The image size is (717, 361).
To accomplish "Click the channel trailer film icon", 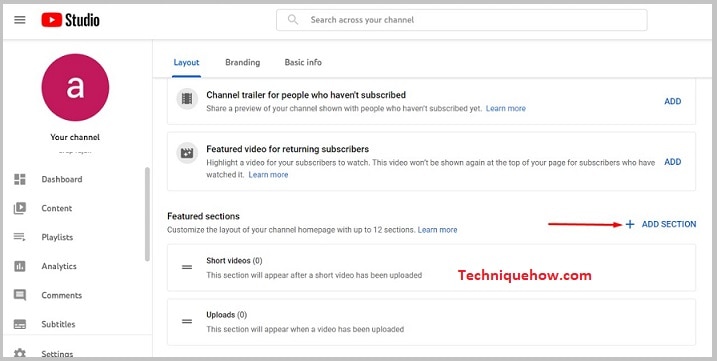I will (x=187, y=99).
